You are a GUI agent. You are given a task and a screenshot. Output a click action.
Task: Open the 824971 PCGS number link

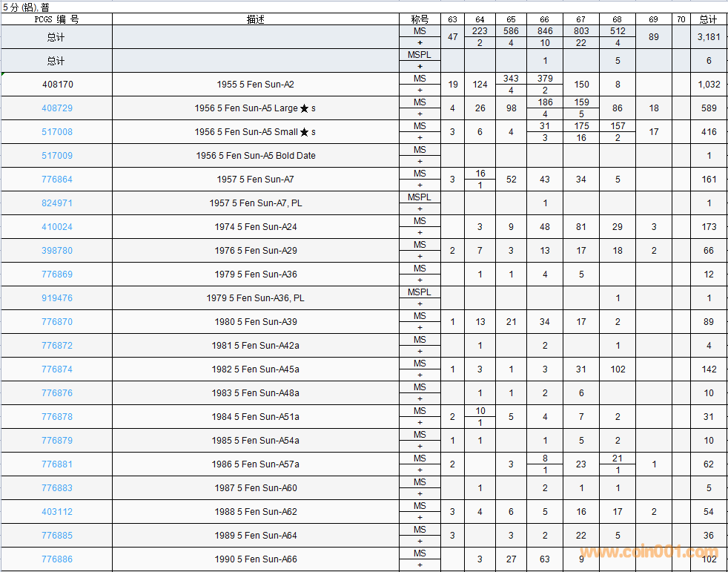(57, 203)
